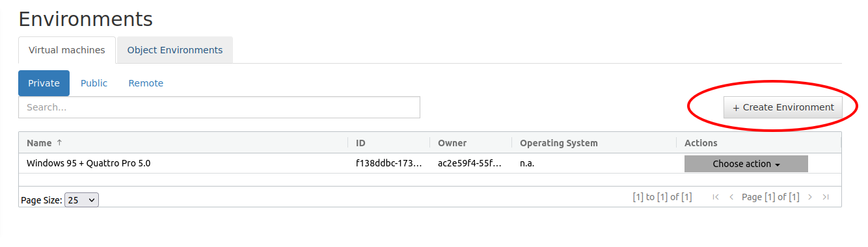Viewport: 868px width, 247px height.
Task: Open the Remote environments list
Action: pos(146,83)
